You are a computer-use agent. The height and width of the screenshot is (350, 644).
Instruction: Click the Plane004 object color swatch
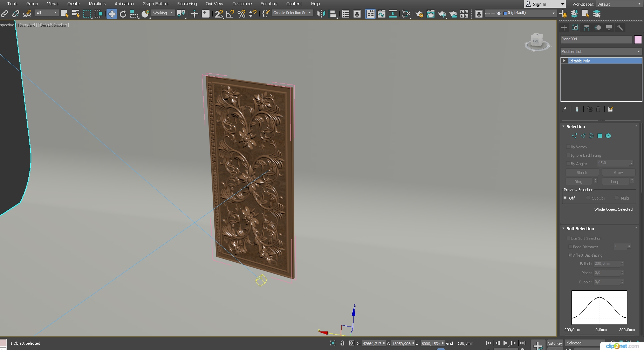[x=638, y=39]
